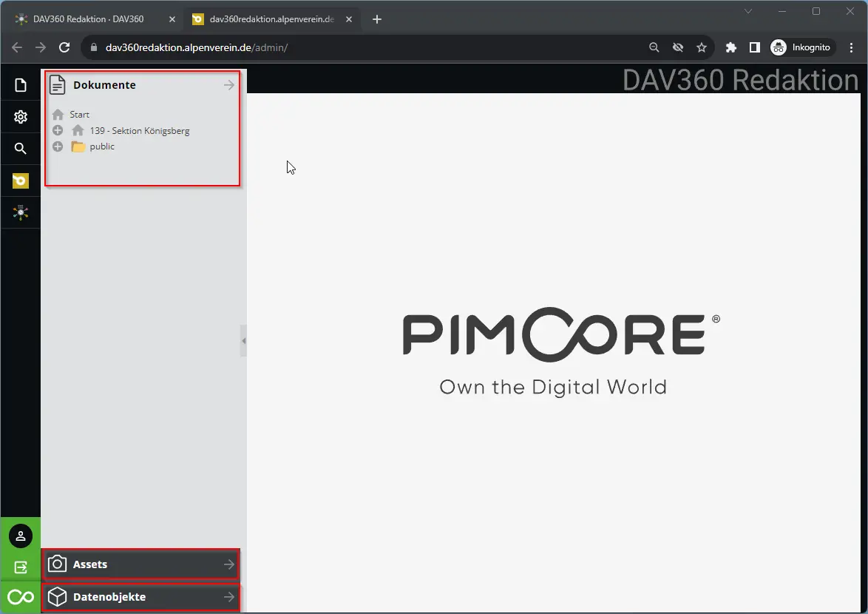The width and height of the screenshot is (868, 614).
Task: Collapse the left tree panel splitter
Action: (x=243, y=341)
